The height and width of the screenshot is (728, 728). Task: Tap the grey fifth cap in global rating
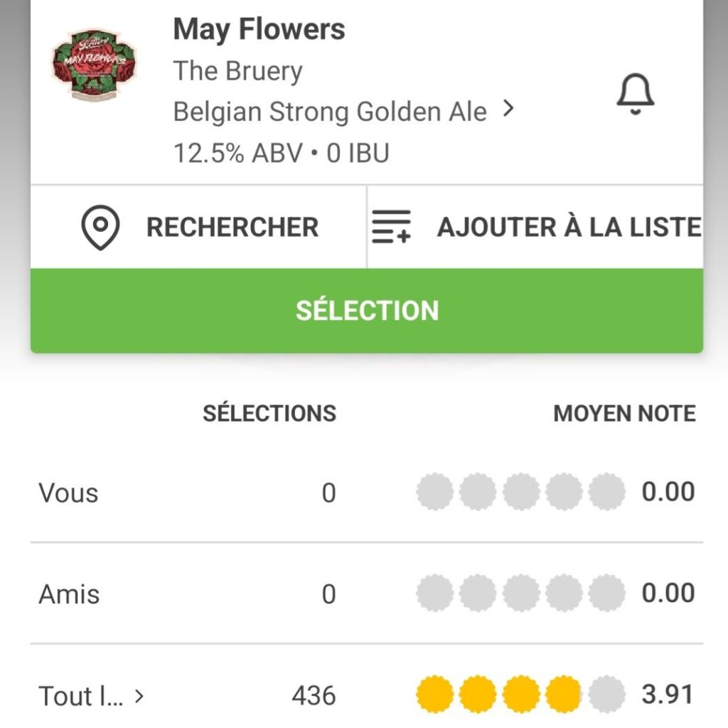[607, 695]
